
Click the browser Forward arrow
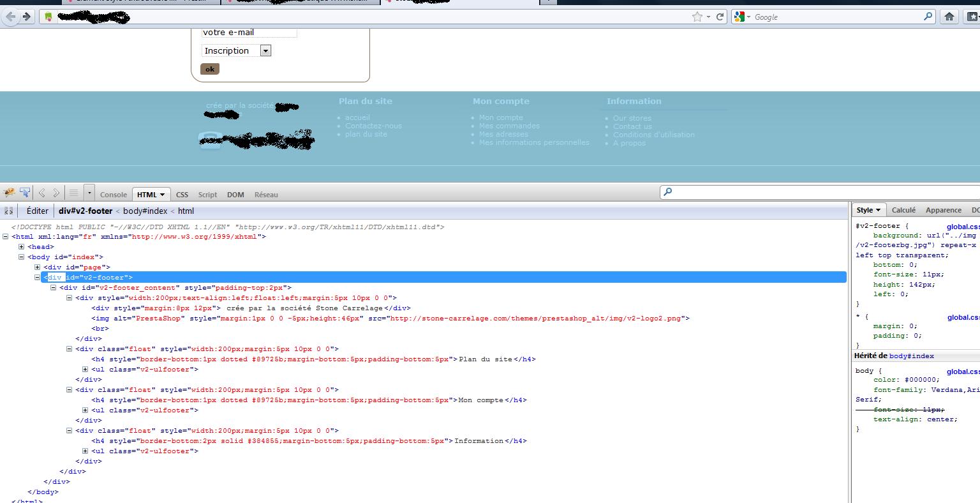(26, 17)
